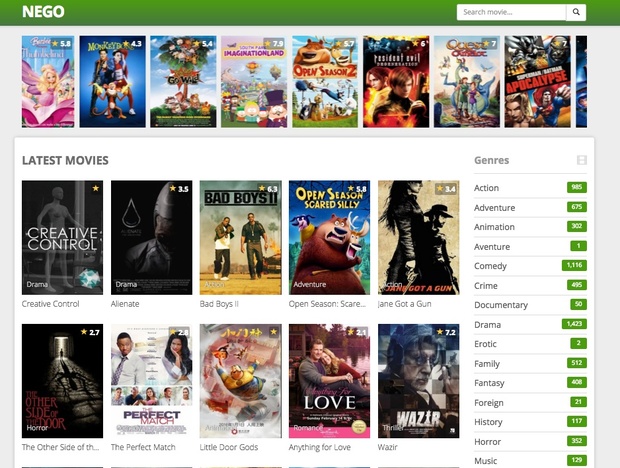This screenshot has width=620, height=468.
Task: Open the Resident Evil Degeneration poster
Action: (396, 82)
